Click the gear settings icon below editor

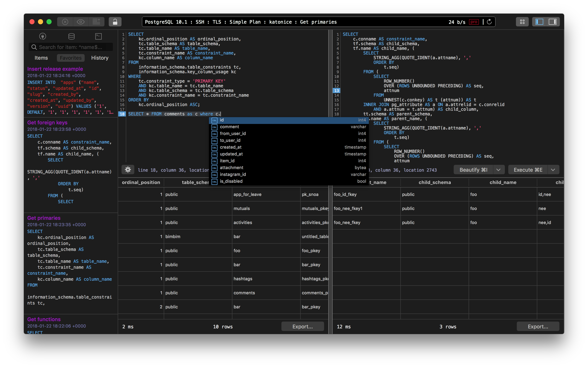click(128, 170)
